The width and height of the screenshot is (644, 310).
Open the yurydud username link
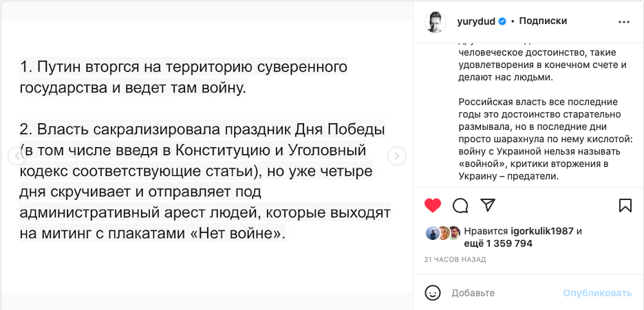tap(476, 21)
